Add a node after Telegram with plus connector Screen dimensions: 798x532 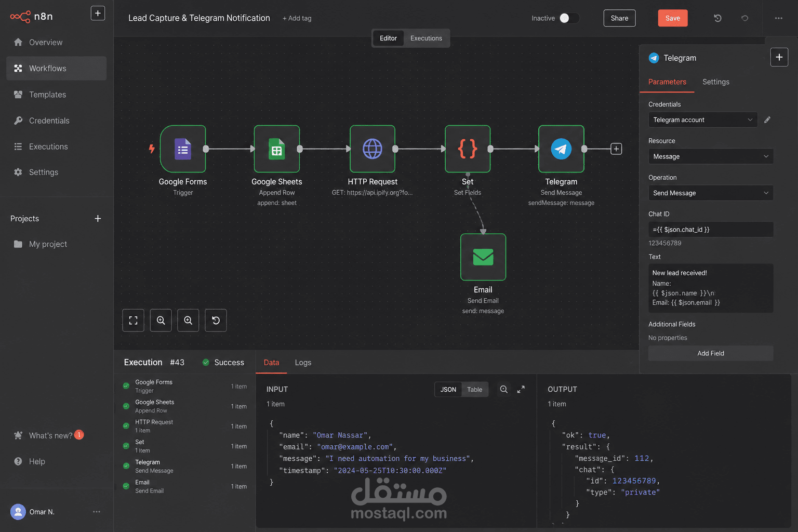pos(616,149)
